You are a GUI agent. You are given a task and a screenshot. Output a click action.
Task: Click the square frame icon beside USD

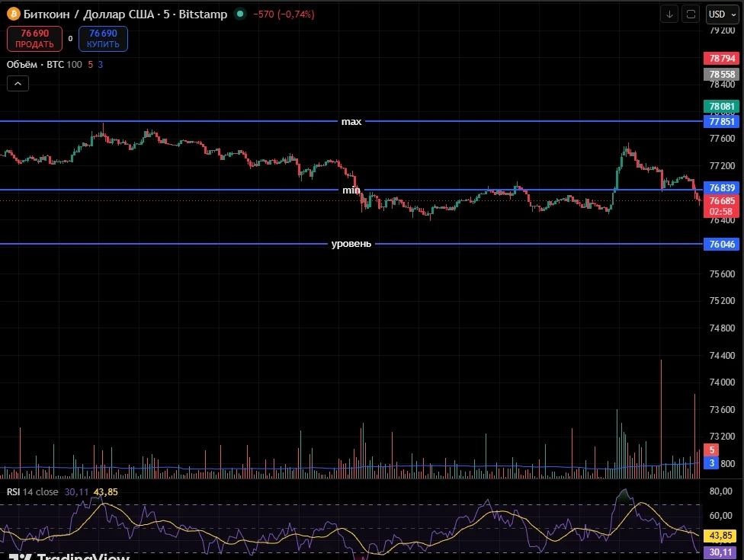pyautogui.click(x=691, y=14)
